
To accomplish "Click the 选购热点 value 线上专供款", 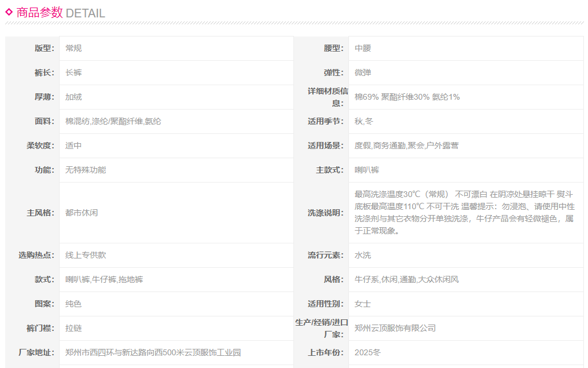I will pos(86,255).
